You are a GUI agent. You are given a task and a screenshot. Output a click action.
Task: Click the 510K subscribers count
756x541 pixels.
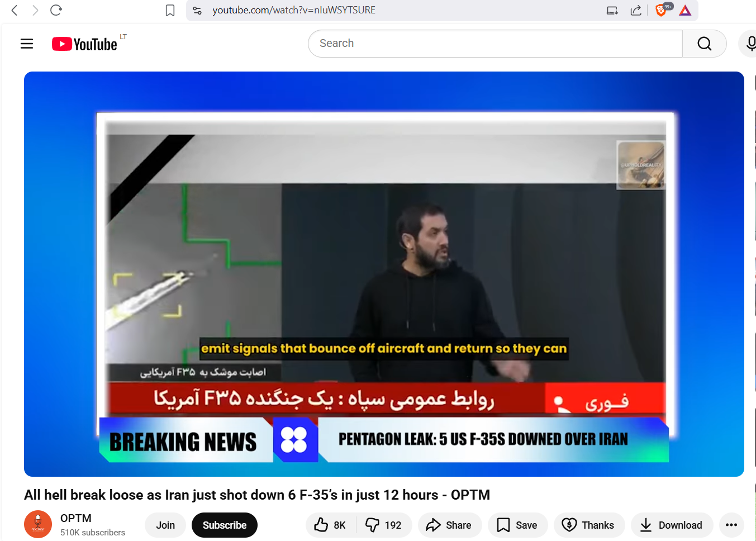[x=93, y=533]
